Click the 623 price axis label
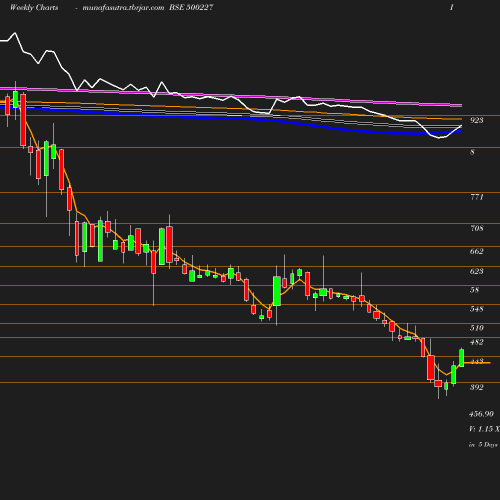Viewport: 500px width, 500px height. click(x=476, y=271)
